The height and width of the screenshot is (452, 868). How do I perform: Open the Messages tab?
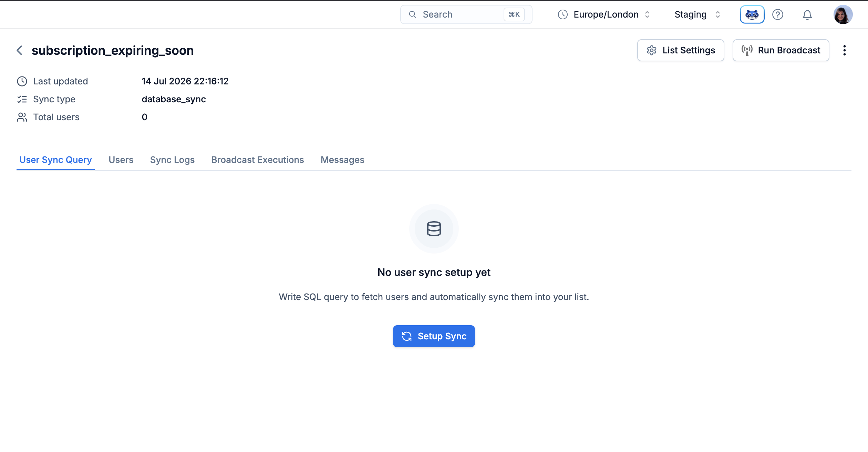pos(342,160)
